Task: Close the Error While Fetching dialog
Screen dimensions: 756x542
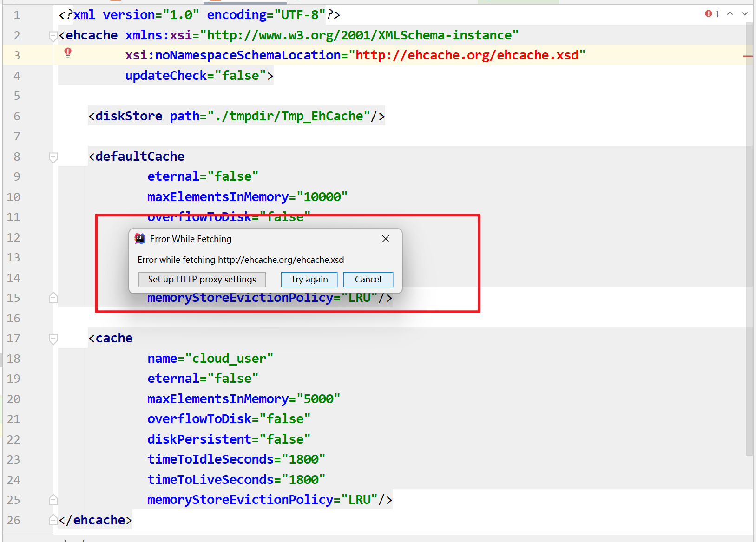Action: pos(386,239)
